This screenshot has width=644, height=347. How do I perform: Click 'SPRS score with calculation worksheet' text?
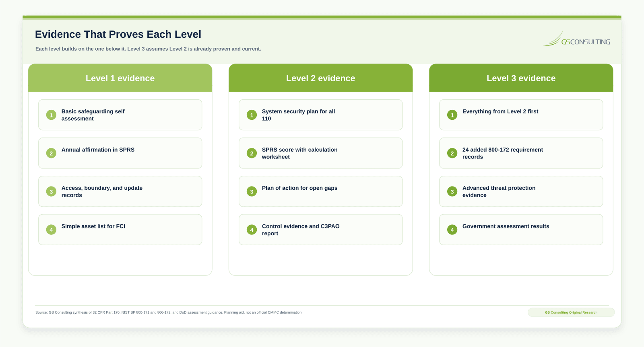click(299, 153)
